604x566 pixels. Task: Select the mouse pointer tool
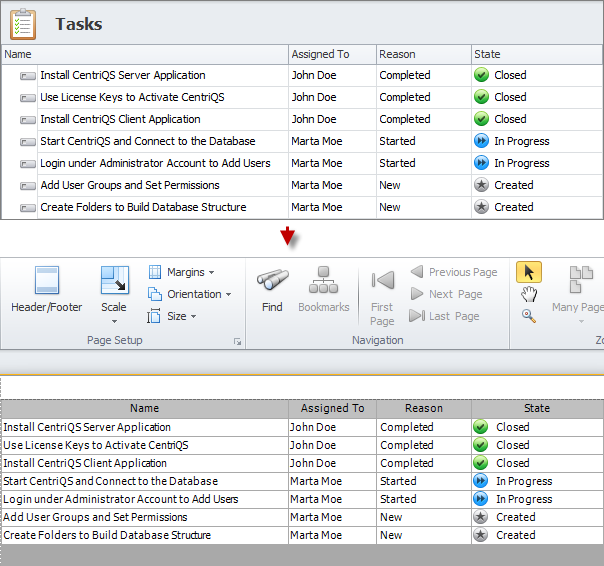[529, 272]
